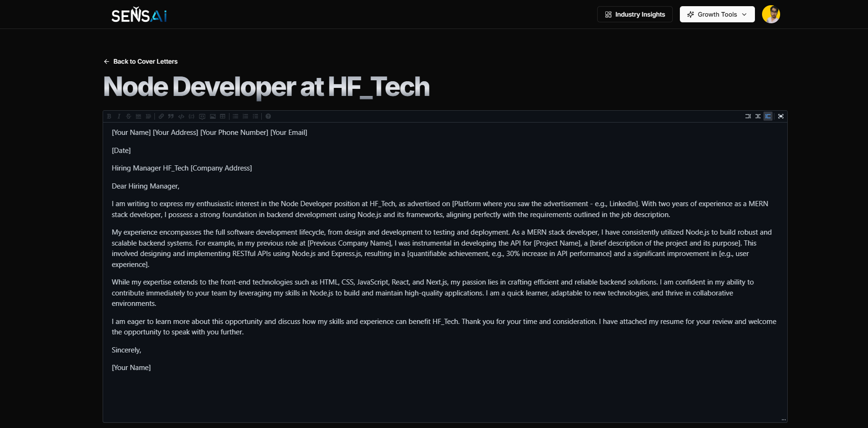
Task: Click the 'Dear Hiring Manager,' line
Action: [x=145, y=186]
